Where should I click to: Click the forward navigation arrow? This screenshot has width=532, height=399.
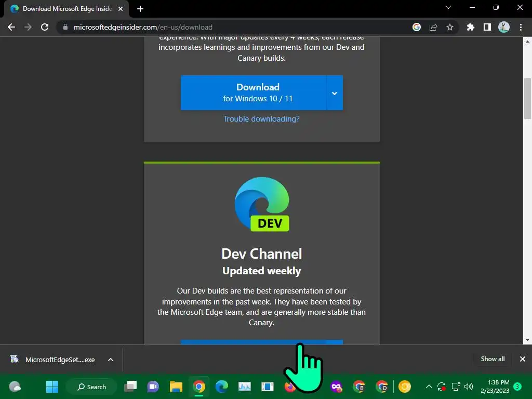pyautogui.click(x=28, y=27)
